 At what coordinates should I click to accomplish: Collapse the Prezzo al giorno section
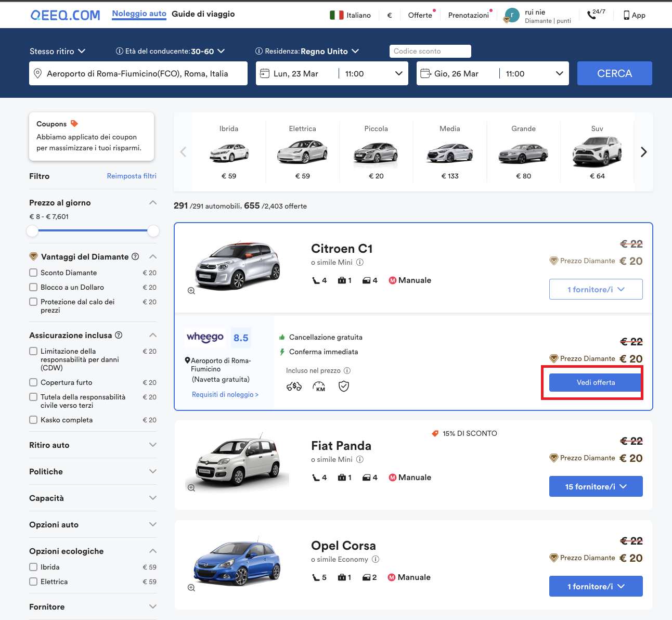pos(153,202)
